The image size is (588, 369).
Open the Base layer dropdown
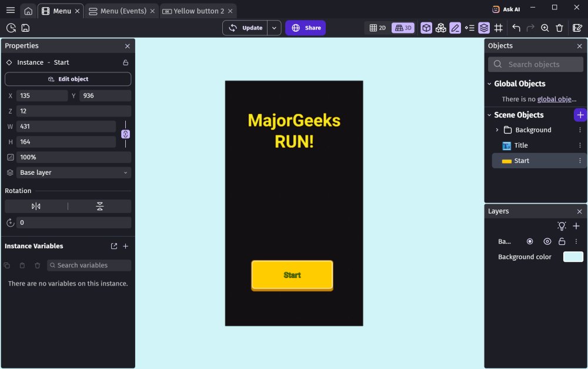pyautogui.click(x=73, y=172)
